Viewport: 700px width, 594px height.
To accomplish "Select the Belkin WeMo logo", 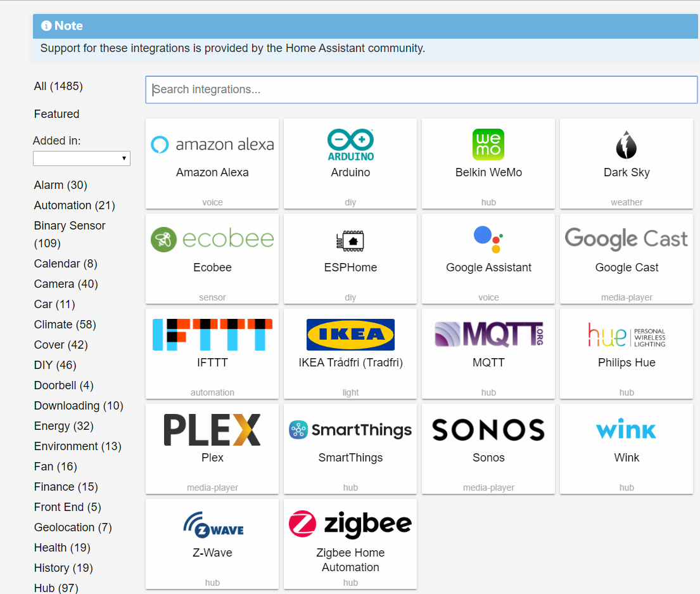I will tap(488, 145).
